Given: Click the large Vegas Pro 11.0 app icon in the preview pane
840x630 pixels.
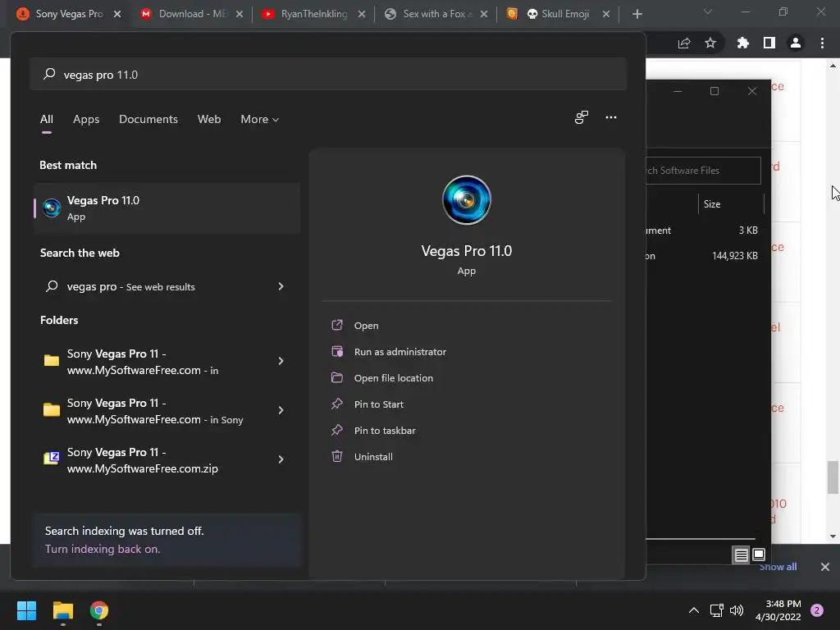Looking at the screenshot, I should [x=467, y=200].
